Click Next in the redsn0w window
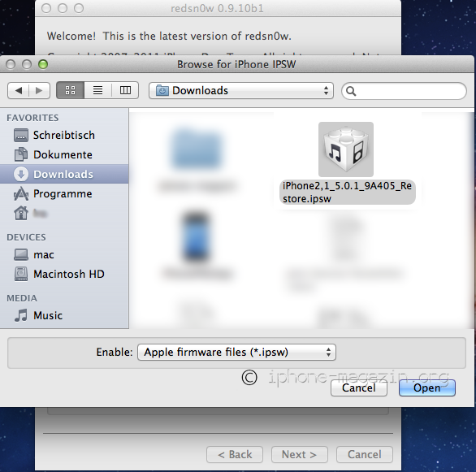Image resolution: width=476 pixels, height=472 pixels. click(299, 454)
